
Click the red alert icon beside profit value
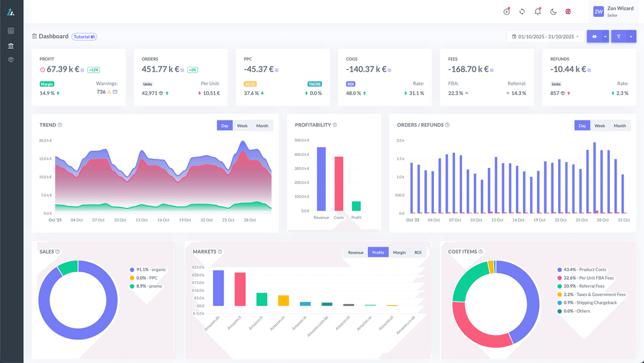tap(42, 70)
